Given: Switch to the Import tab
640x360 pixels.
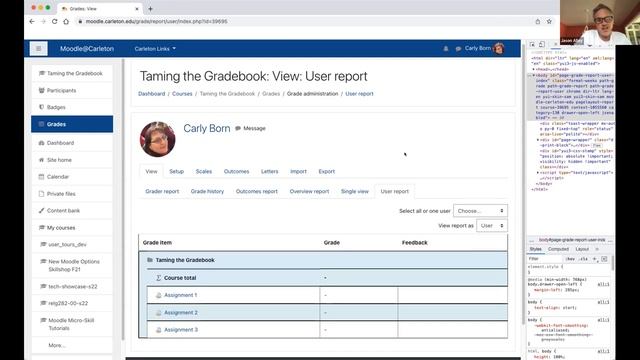Looking at the screenshot, I should (298, 171).
